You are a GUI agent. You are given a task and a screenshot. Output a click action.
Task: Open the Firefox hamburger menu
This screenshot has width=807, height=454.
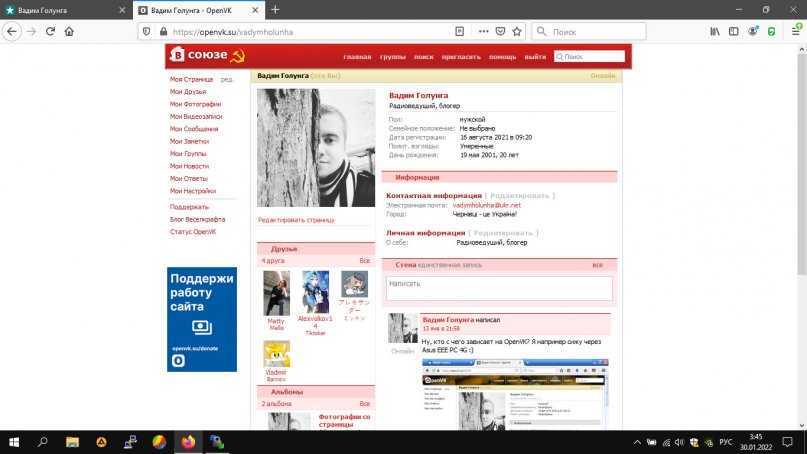pyautogui.click(x=796, y=31)
